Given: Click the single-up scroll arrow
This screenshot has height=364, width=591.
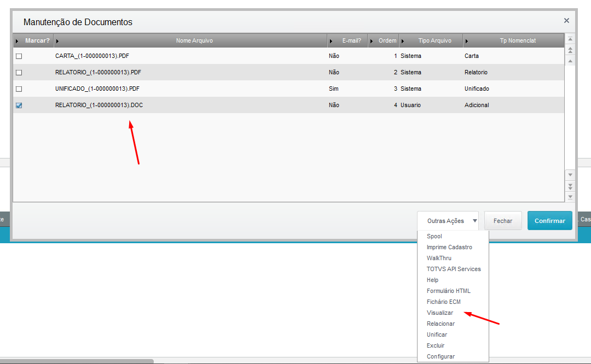Looking at the screenshot, I should 570,61.
